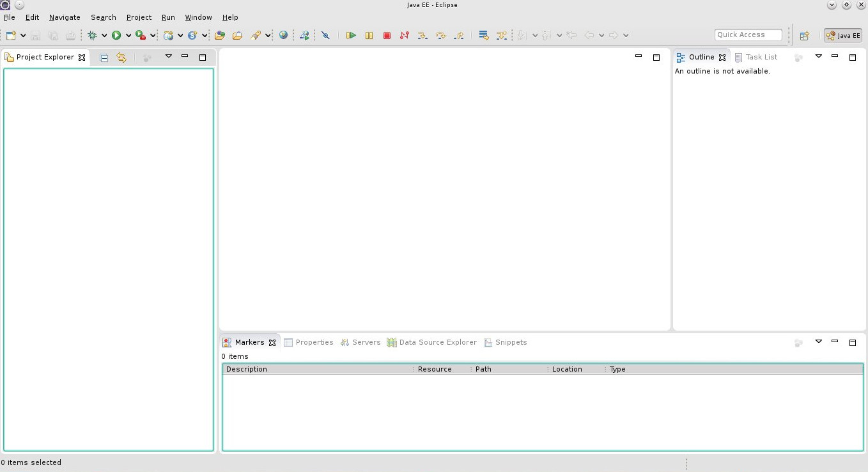Click the Step Over icon
The height and width of the screenshot is (472, 868).
tap(440, 36)
